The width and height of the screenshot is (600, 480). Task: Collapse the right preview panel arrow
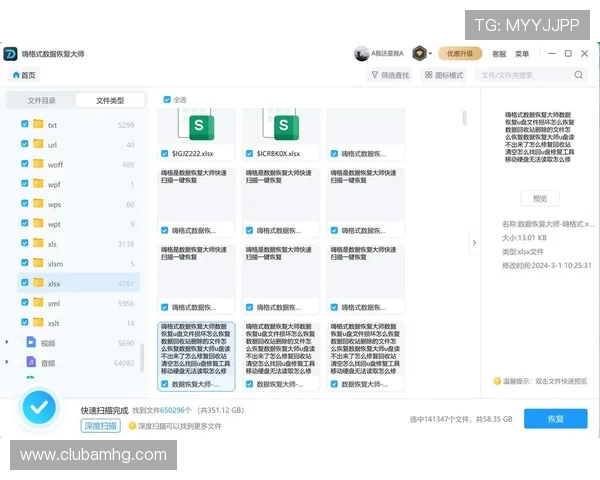pyautogui.click(x=474, y=243)
